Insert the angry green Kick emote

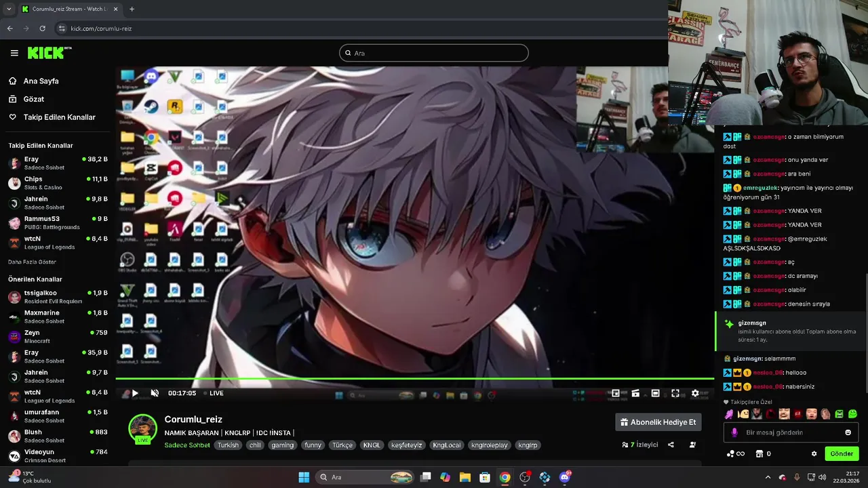pos(839,414)
